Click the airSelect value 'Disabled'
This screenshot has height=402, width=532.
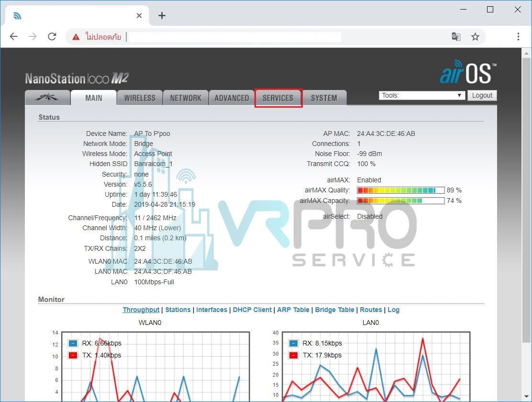coord(370,217)
